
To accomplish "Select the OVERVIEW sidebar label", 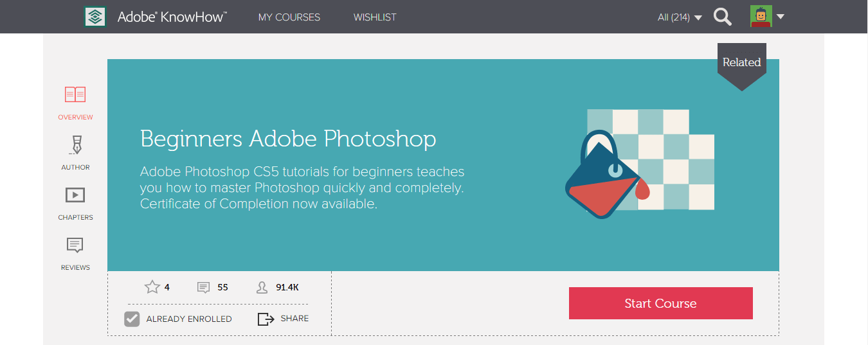I will (x=75, y=117).
